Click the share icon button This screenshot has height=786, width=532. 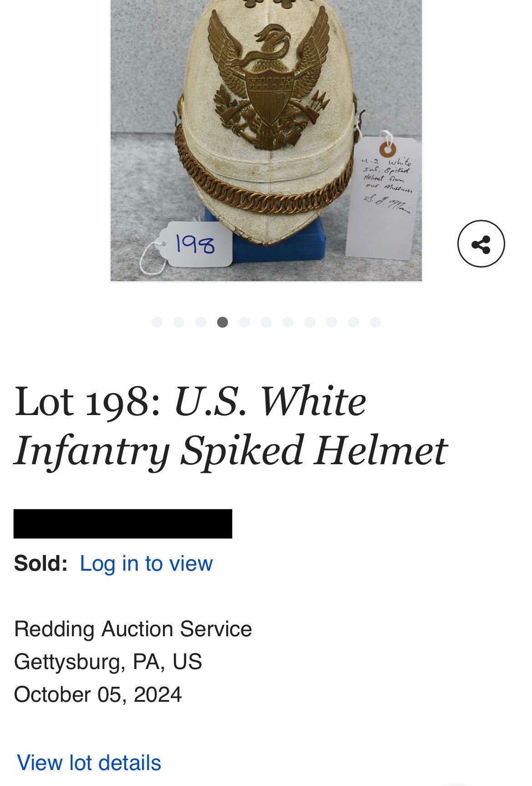(481, 243)
